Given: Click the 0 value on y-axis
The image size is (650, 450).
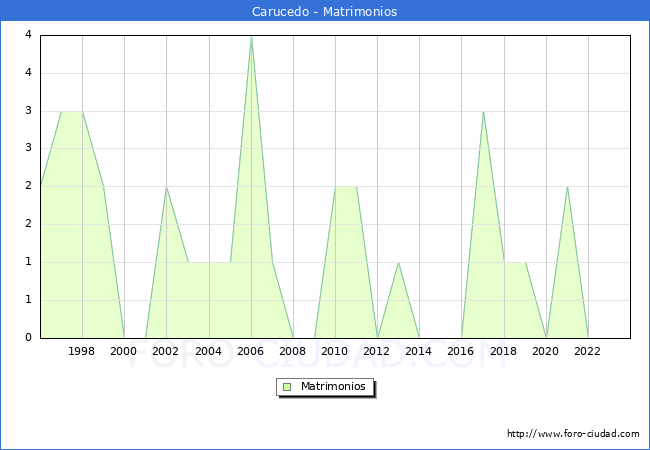Looking at the screenshot, I should pyautogui.click(x=28, y=337).
